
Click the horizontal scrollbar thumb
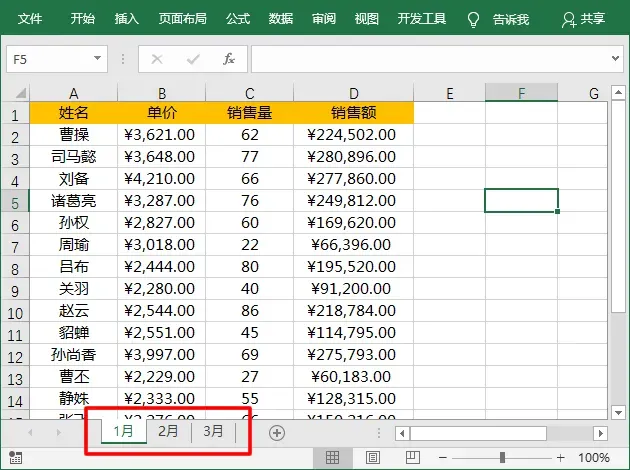478,433
